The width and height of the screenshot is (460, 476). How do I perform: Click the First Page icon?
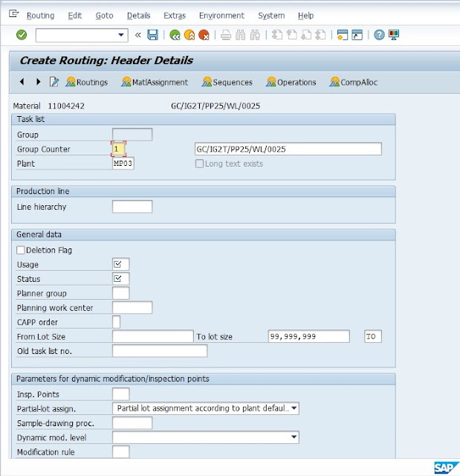click(x=277, y=35)
